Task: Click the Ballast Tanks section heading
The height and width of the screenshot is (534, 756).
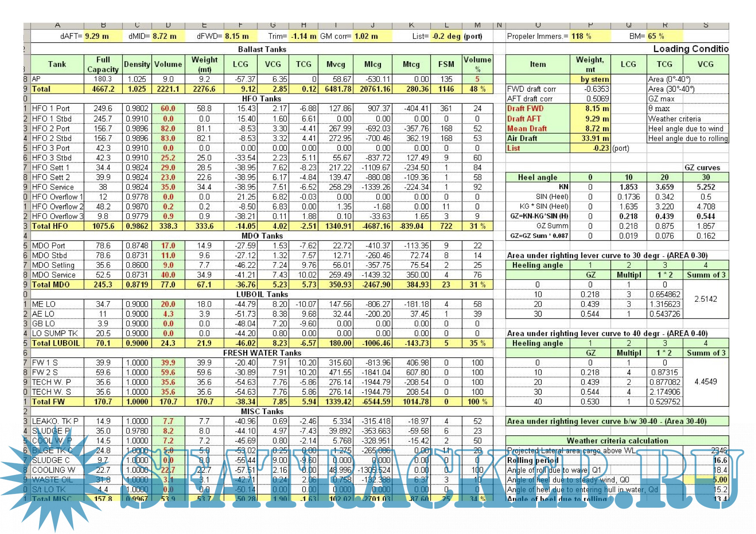Action: click(262, 50)
